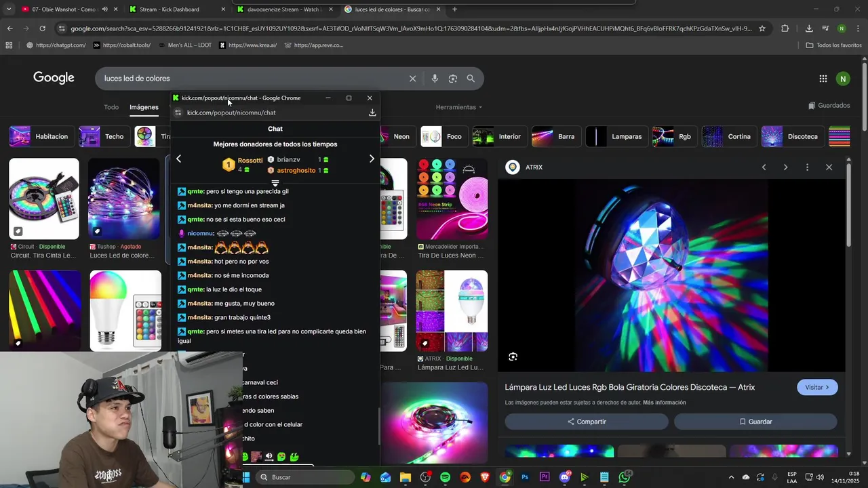Open a new Chrome tab
Viewport: 868px width, 488px height.
[x=454, y=9]
